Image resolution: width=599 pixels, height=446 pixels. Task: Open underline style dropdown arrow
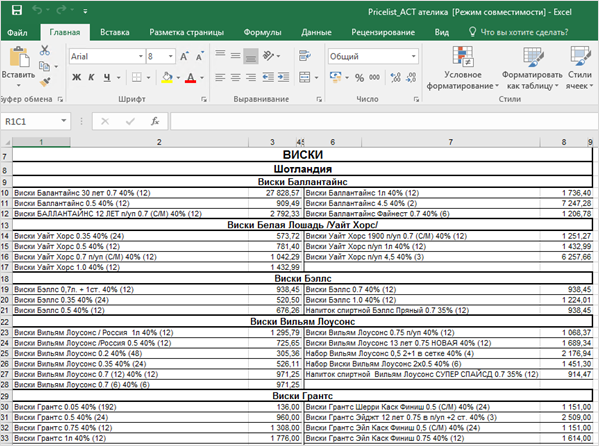[118, 78]
